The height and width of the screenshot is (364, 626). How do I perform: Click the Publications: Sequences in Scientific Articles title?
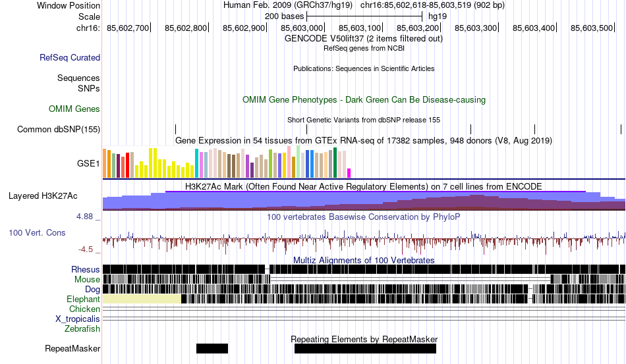pyautogui.click(x=364, y=68)
